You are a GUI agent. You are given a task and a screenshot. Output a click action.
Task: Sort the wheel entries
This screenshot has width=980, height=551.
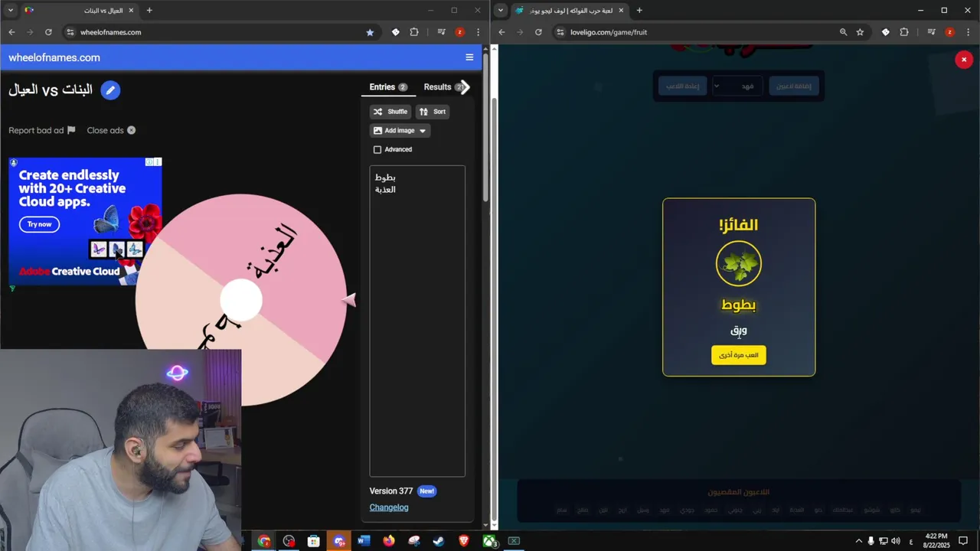tap(433, 112)
